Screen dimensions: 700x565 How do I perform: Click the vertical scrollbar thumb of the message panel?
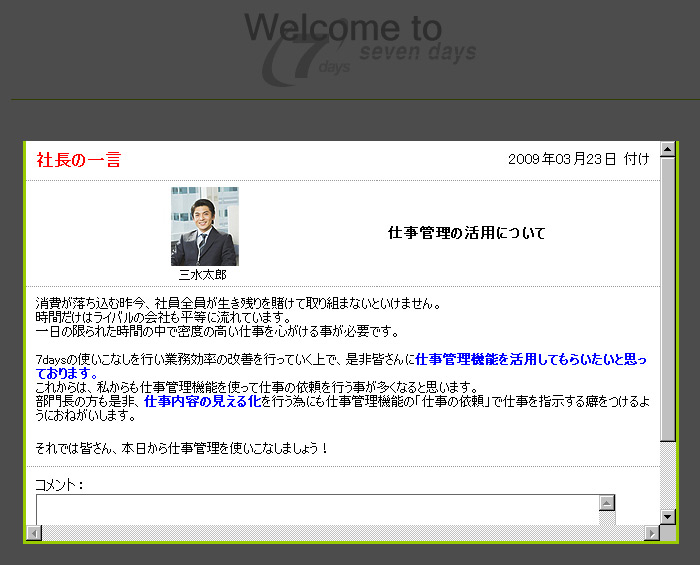(x=667, y=299)
